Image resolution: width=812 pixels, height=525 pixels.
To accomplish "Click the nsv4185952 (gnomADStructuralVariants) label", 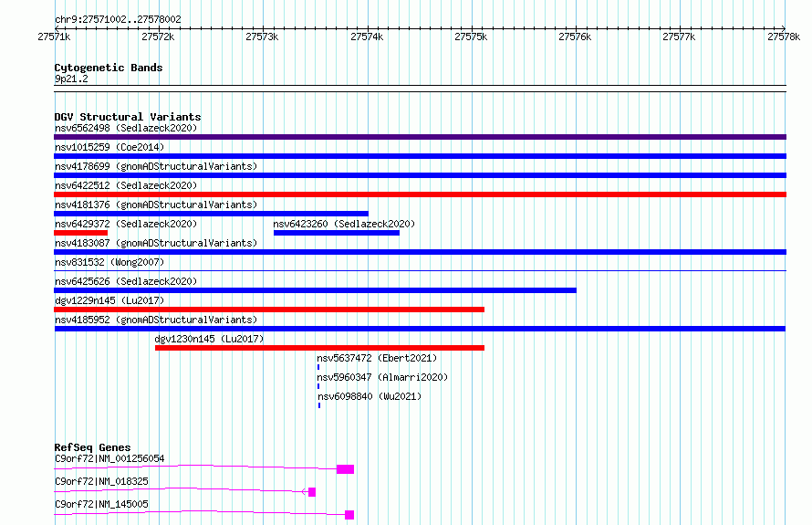I will coord(156,320).
